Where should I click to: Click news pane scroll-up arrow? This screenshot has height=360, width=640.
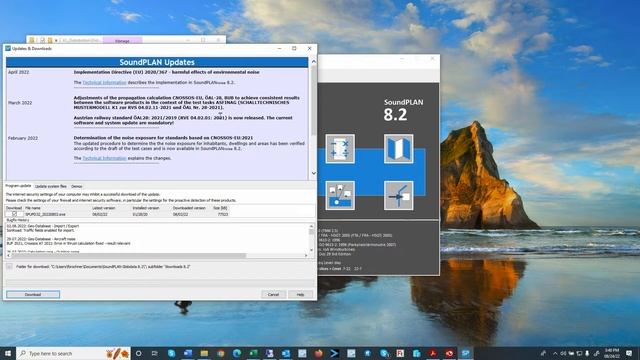coord(313,62)
